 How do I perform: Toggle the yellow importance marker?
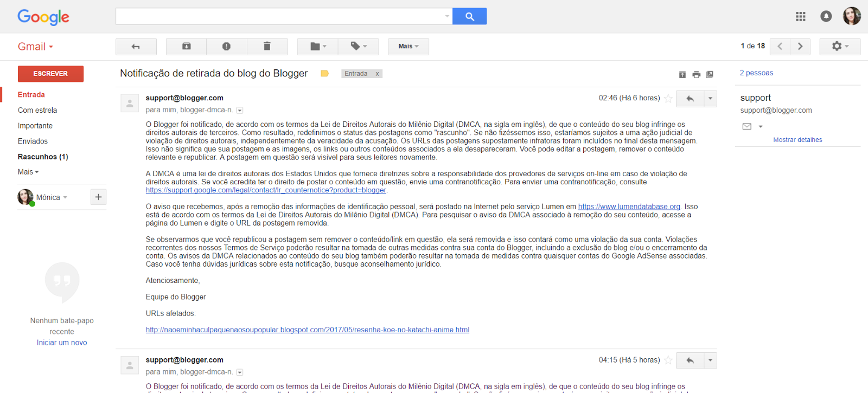pyautogui.click(x=324, y=74)
